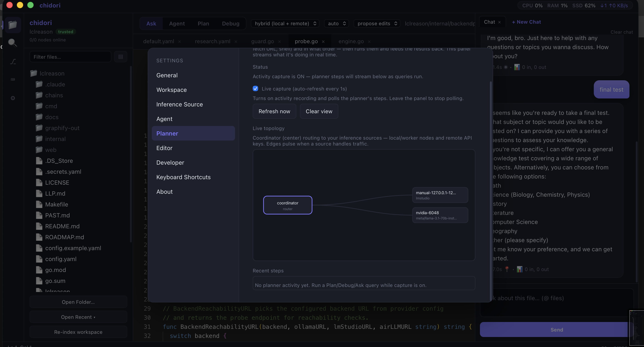The height and width of the screenshot is (347, 644).
Task: Click the .claude folder icon
Action: pyautogui.click(x=39, y=84)
